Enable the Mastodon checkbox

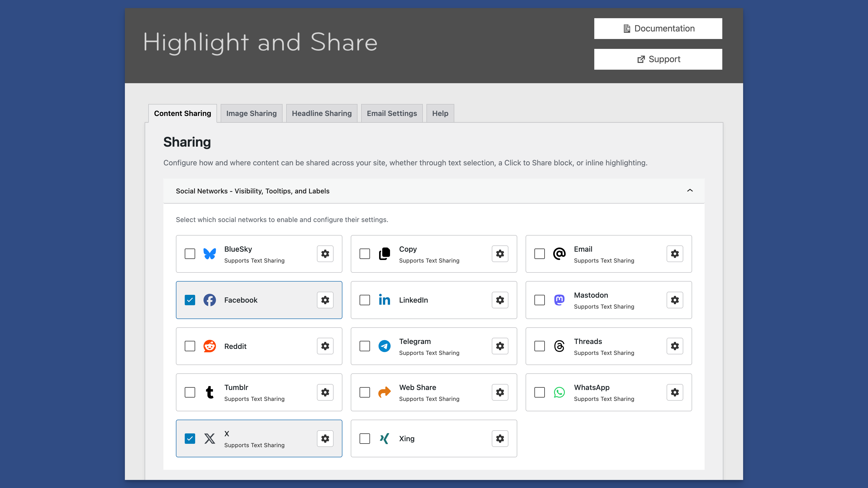click(540, 300)
